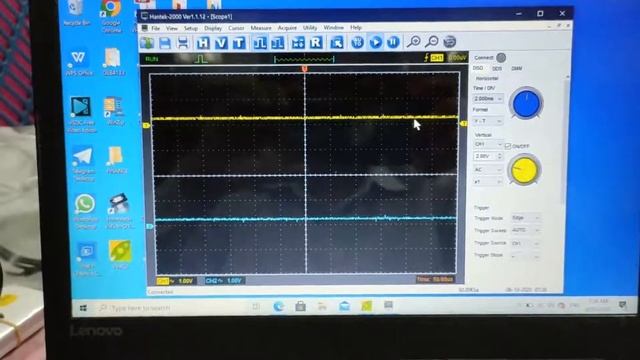Toggle the channel ON/OFF checkbox
The image size is (640, 360).
tap(508, 146)
